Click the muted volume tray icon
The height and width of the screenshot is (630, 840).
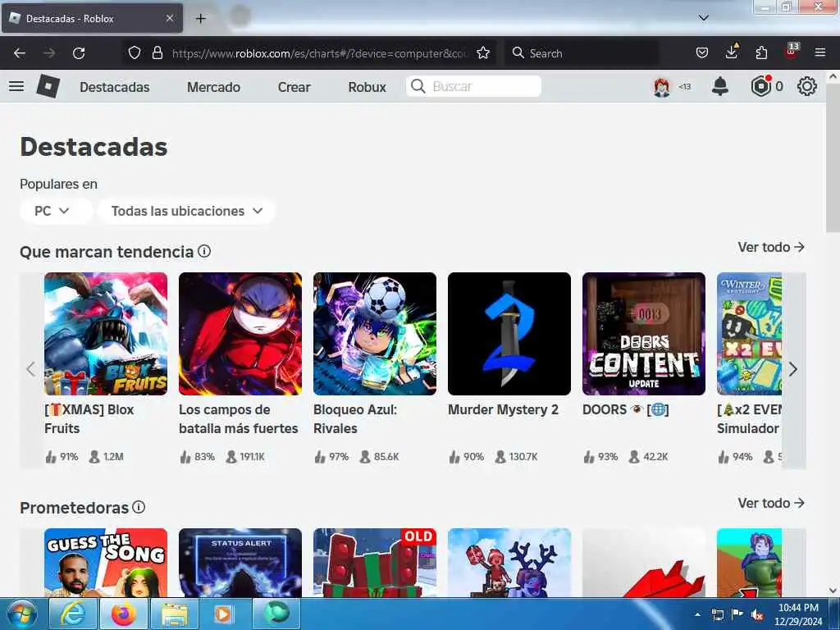[x=757, y=615]
